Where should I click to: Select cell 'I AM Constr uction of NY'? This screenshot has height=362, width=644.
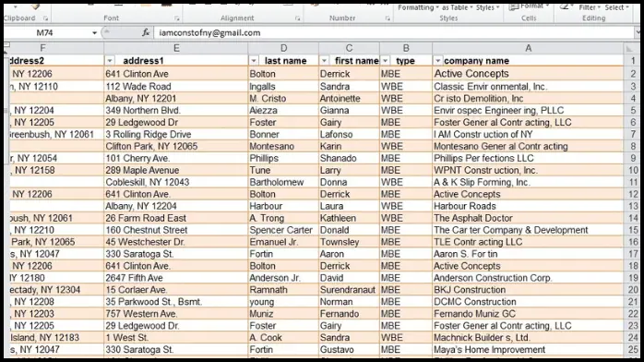point(528,134)
